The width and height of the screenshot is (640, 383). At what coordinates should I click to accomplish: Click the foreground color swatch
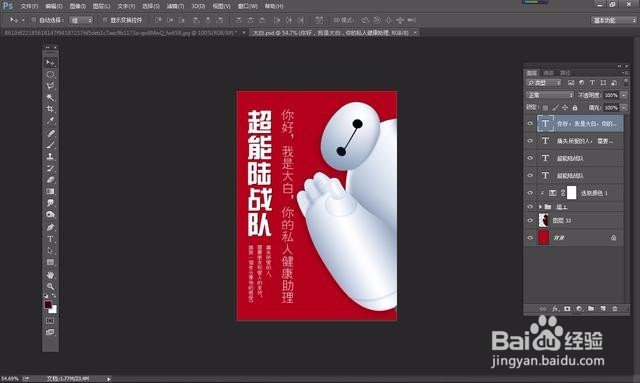click(48, 305)
